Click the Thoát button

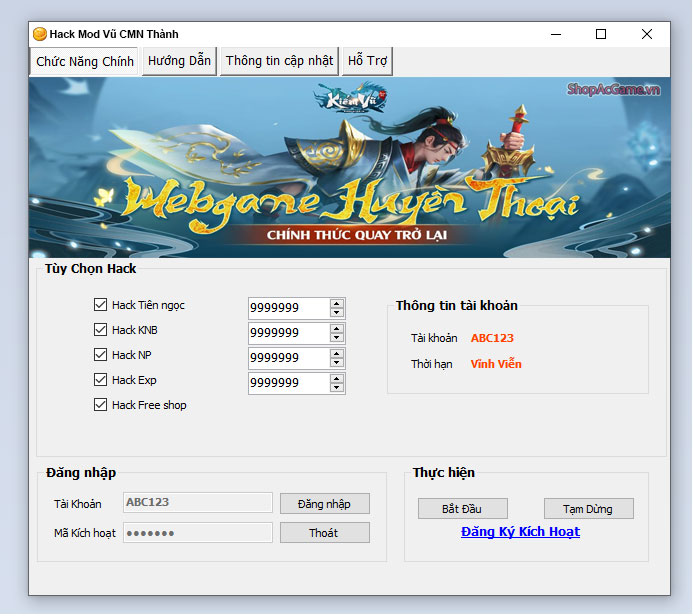325,533
